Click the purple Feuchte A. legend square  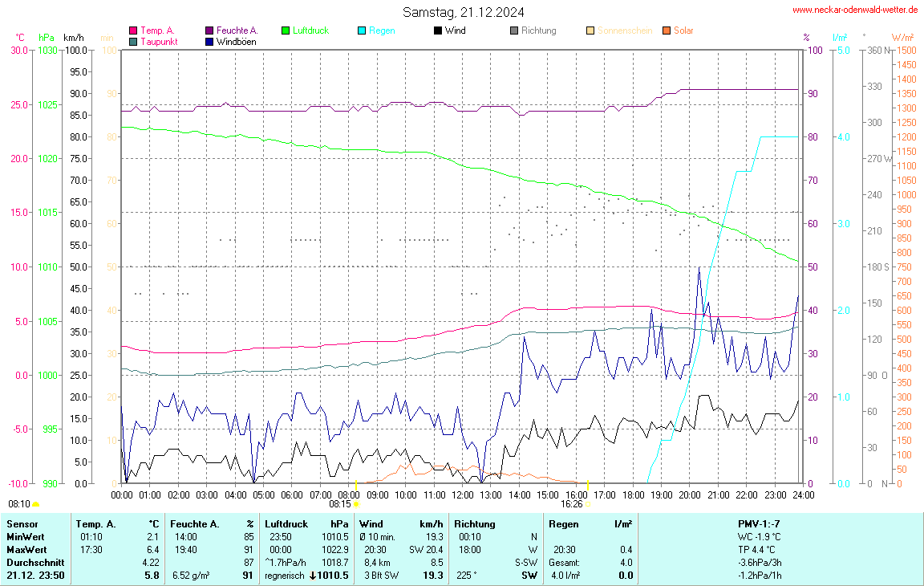209,31
